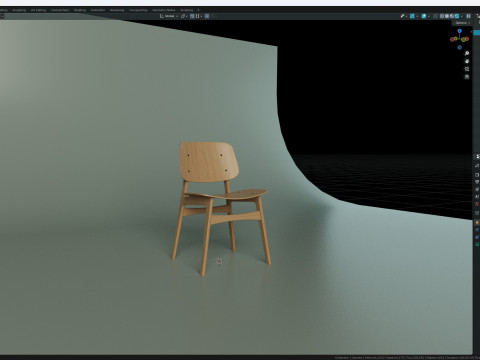
Task: Click the blue Z axis on navigation gizmo
Action: [x=459, y=31]
